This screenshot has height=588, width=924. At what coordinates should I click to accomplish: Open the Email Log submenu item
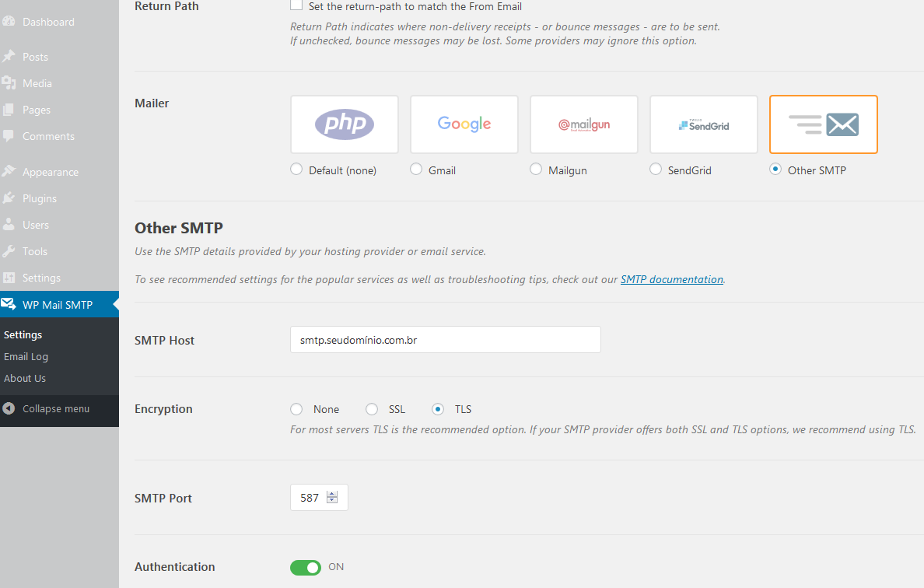26,356
